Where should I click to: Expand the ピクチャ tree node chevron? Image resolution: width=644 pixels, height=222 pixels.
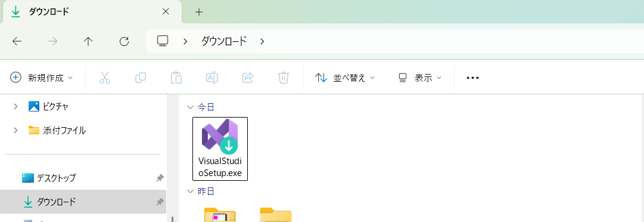coord(15,106)
